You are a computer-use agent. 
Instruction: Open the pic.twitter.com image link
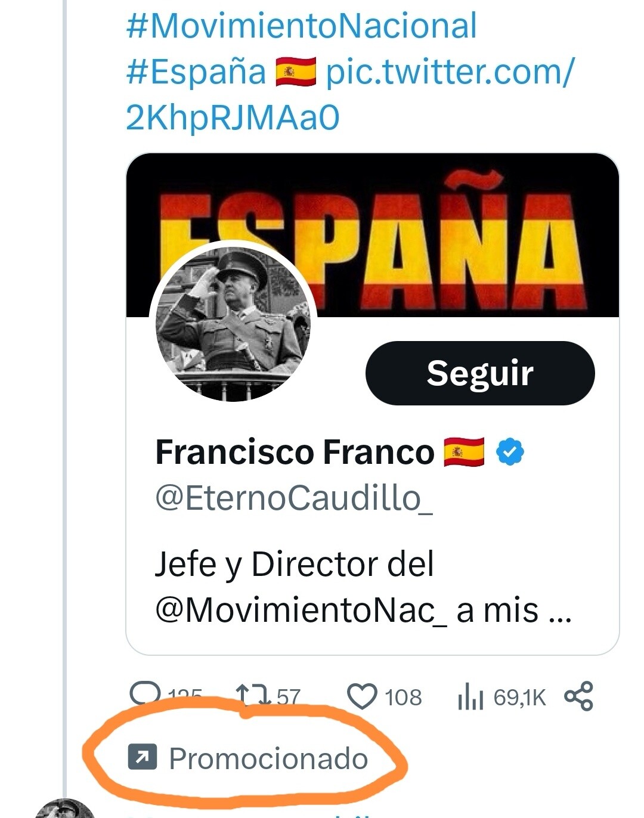pos(449,72)
